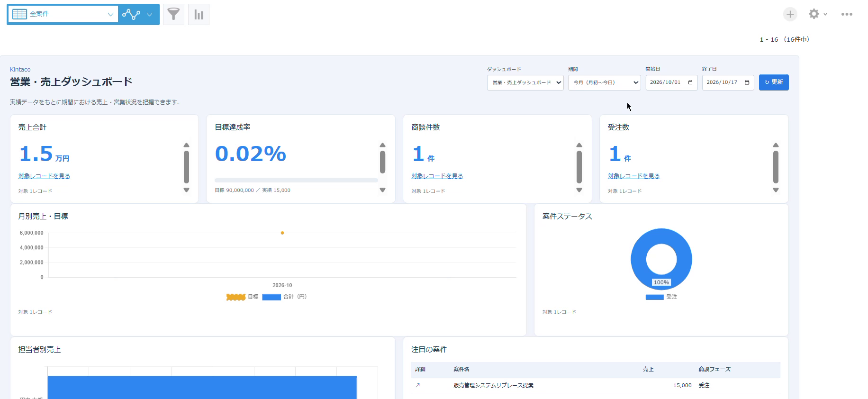Open 対象レコードを見る under 売上合計
The width and height of the screenshot is (868, 399).
pos(44,176)
